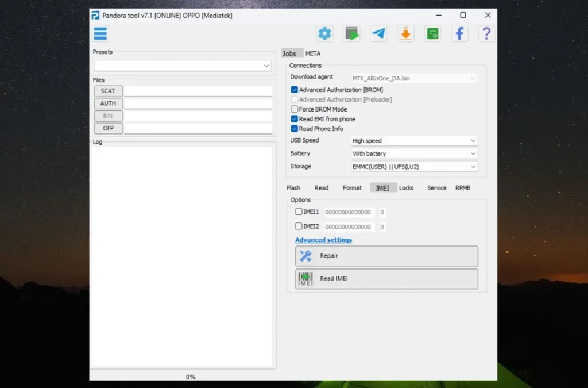Click inside the Log area
Image resolution: width=588 pixels, height=388 pixels.
pos(181,256)
